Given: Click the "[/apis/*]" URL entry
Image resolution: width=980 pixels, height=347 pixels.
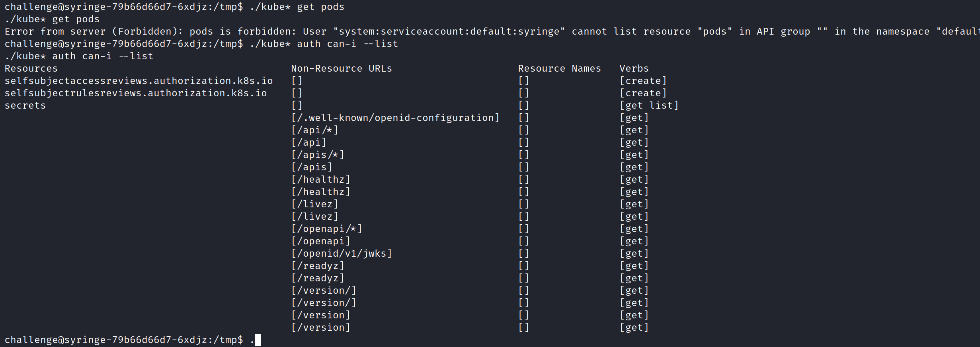Looking at the screenshot, I should coord(317,155).
